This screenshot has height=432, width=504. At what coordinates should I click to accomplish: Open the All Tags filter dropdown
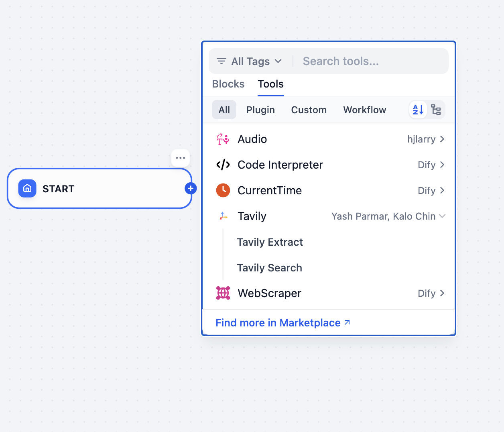(250, 61)
